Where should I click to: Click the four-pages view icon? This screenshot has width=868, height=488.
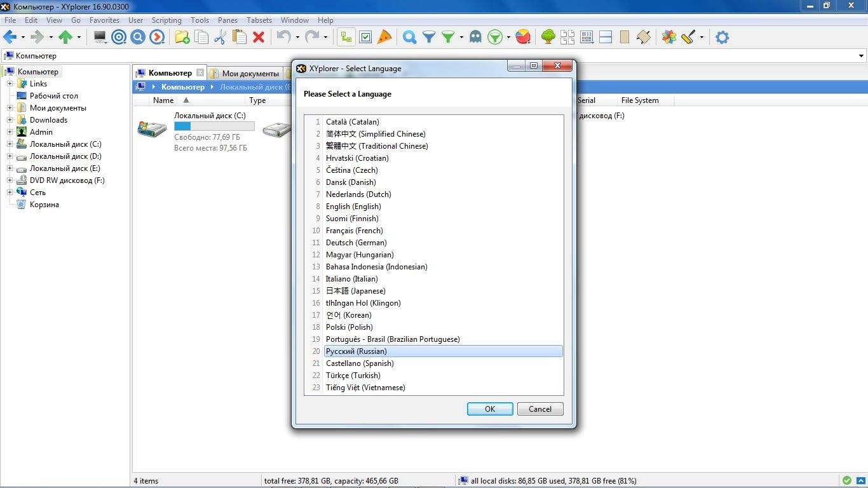(567, 37)
